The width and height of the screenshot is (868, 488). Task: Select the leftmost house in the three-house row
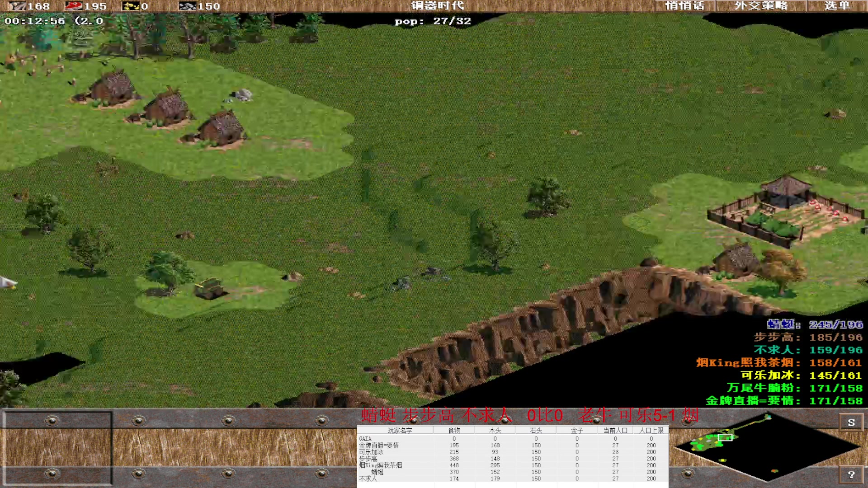click(111, 89)
